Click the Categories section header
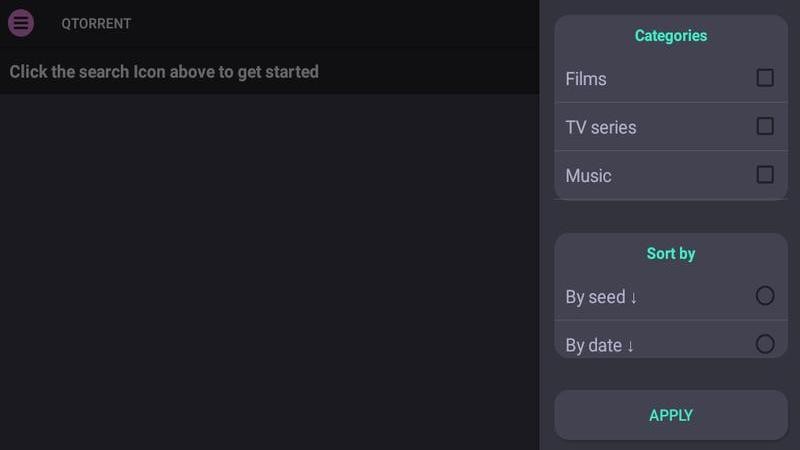The width and height of the screenshot is (800, 450). 671,36
